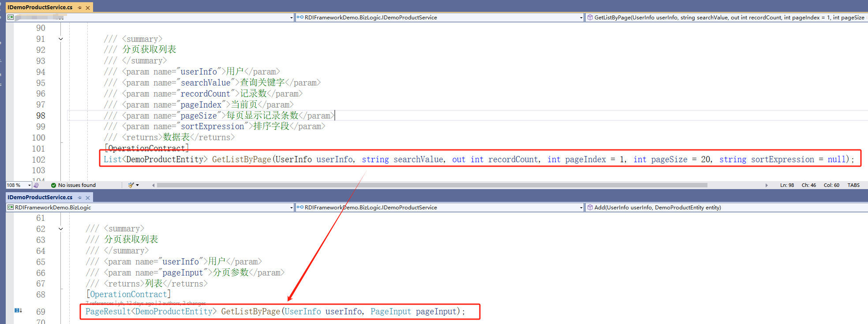Screen dimensions: 868x324
Task: Click the code cleanup broom icon
Action: 131,185
